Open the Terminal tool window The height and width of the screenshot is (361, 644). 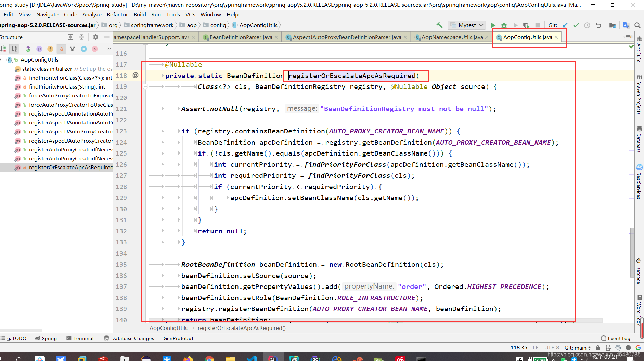[83, 338]
